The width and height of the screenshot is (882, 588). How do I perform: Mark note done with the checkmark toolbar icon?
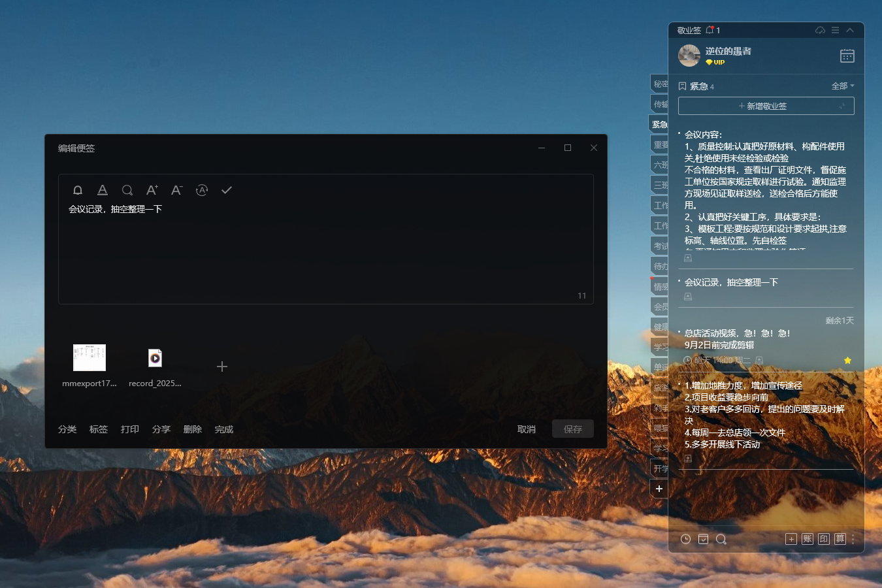pyautogui.click(x=227, y=190)
